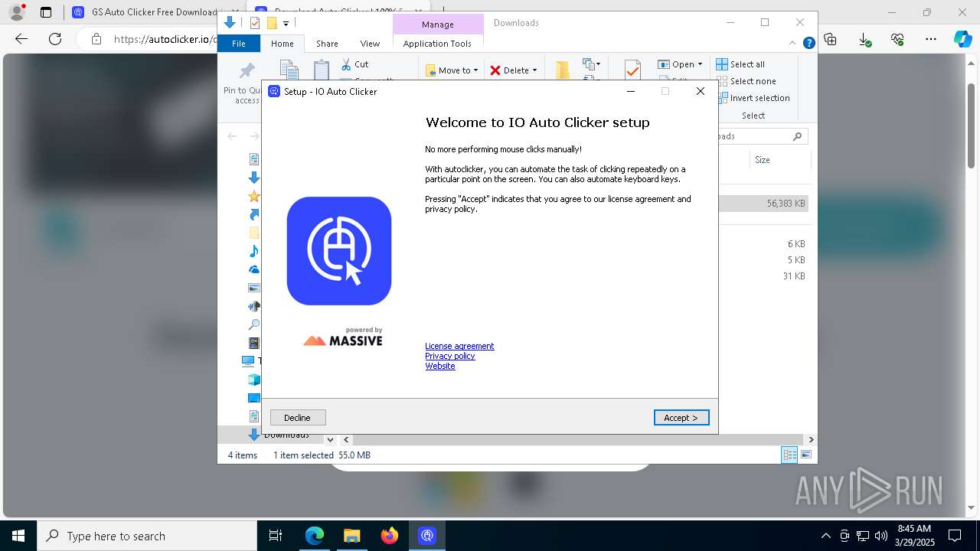Screen dimensions: 980x551
Task: Open the Edge profile avatar icon
Action: tap(17, 12)
